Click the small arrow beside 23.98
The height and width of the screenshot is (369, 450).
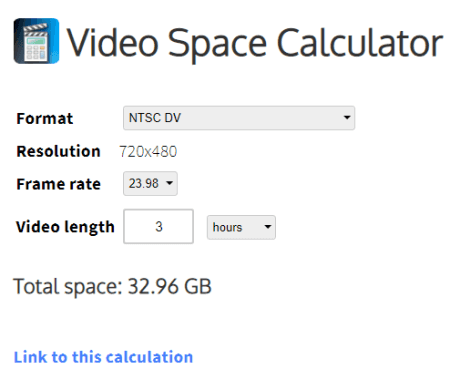[x=169, y=183]
